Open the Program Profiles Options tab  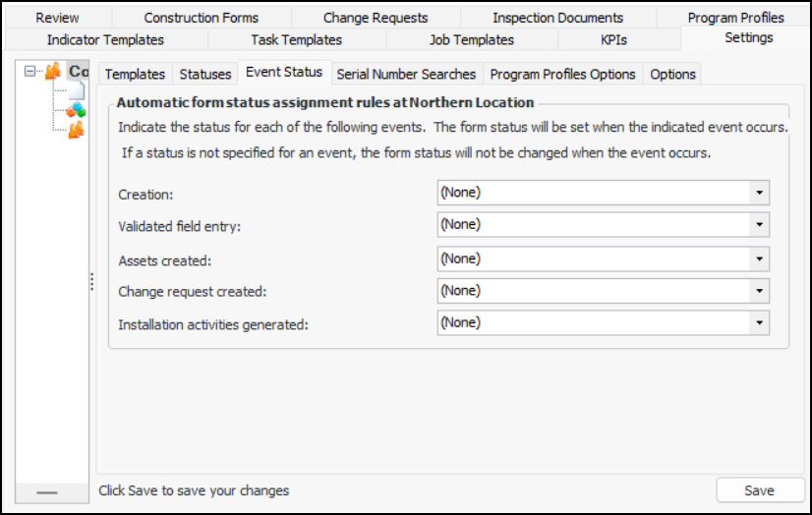(x=564, y=74)
